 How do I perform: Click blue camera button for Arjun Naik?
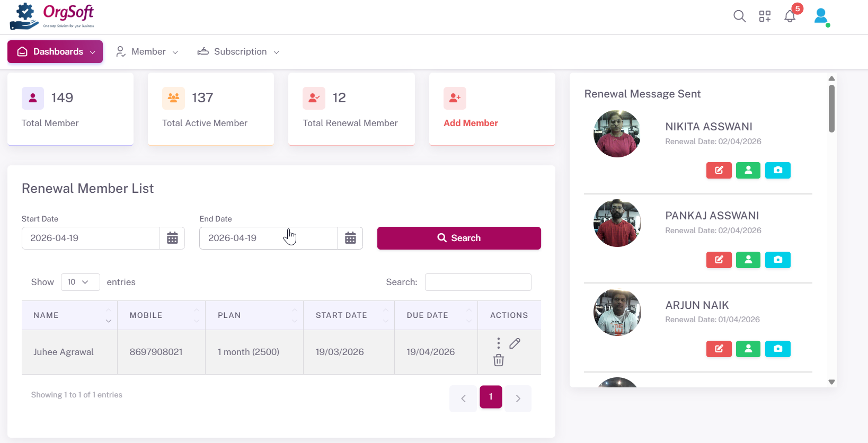(778, 349)
